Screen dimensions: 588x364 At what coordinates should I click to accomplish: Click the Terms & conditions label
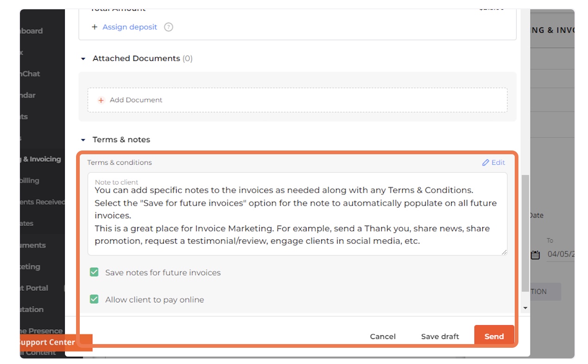pos(120,163)
